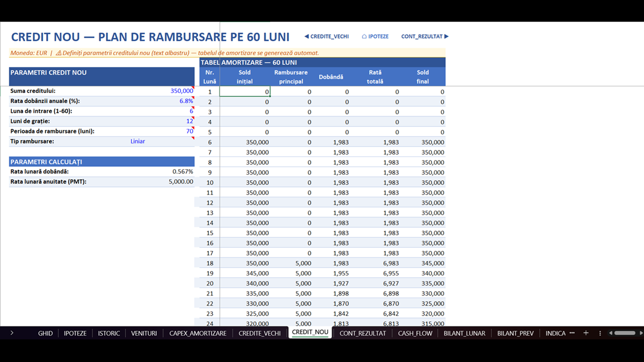
Task: Select month 6 Sold inițial 350,000 cell
Action: point(245,142)
